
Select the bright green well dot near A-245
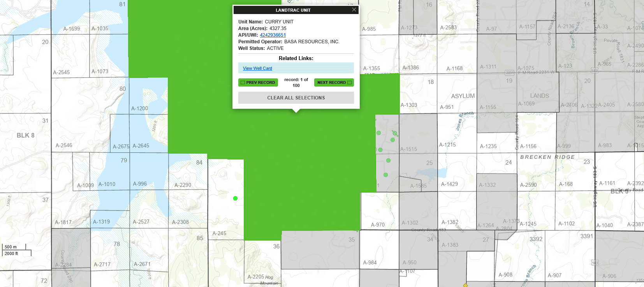pyautogui.click(x=235, y=198)
